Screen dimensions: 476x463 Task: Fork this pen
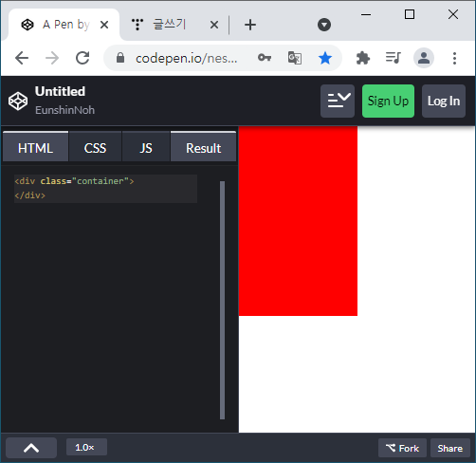pyautogui.click(x=402, y=448)
